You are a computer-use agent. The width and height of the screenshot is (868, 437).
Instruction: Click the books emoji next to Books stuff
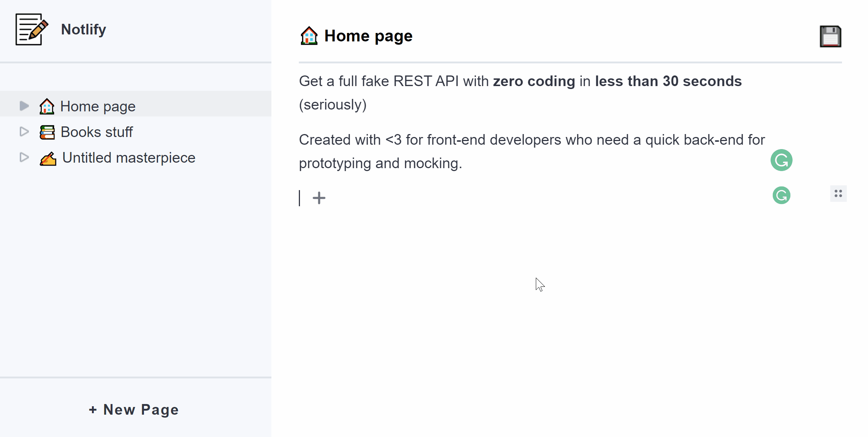[47, 132]
